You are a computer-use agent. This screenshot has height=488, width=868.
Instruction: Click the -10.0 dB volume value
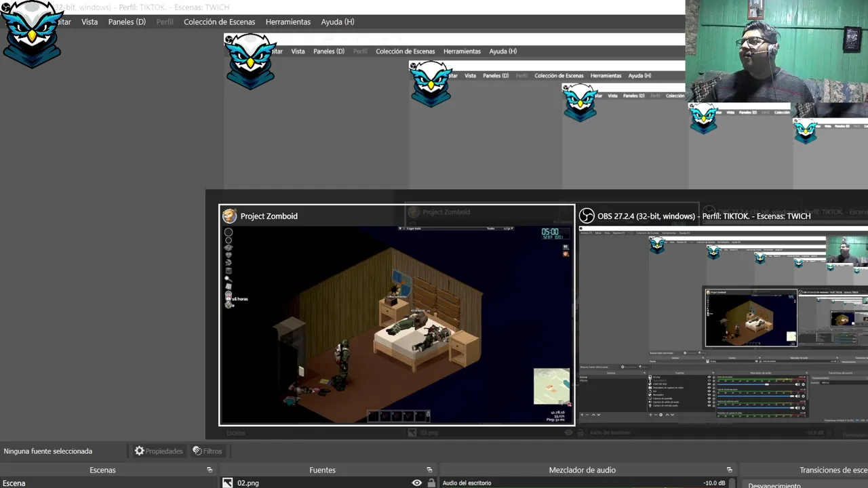tap(714, 483)
